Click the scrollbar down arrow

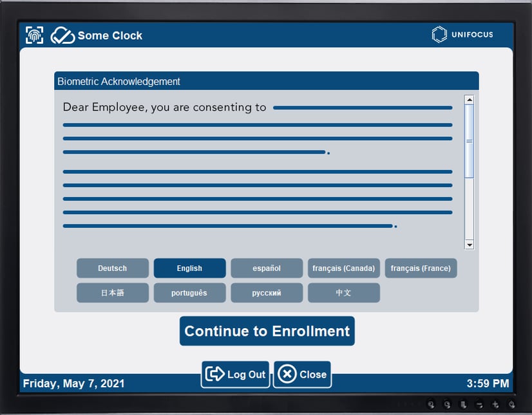point(470,245)
